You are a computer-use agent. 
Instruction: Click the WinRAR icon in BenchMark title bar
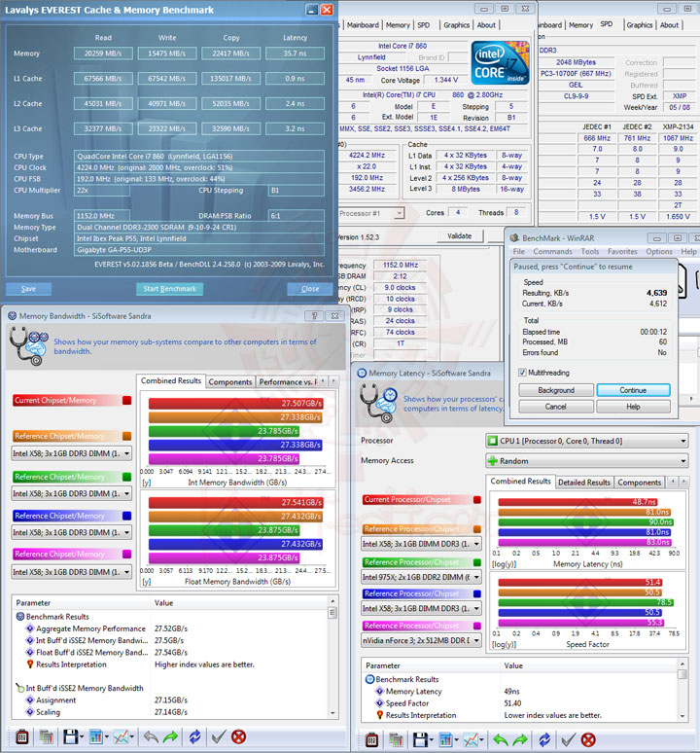pyautogui.click(x=514, y=237)
